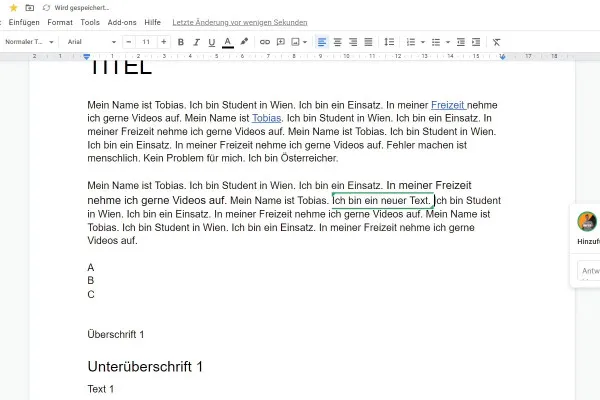Select center text alignment
Screen dimensions: 600x400
coord(338,42)
